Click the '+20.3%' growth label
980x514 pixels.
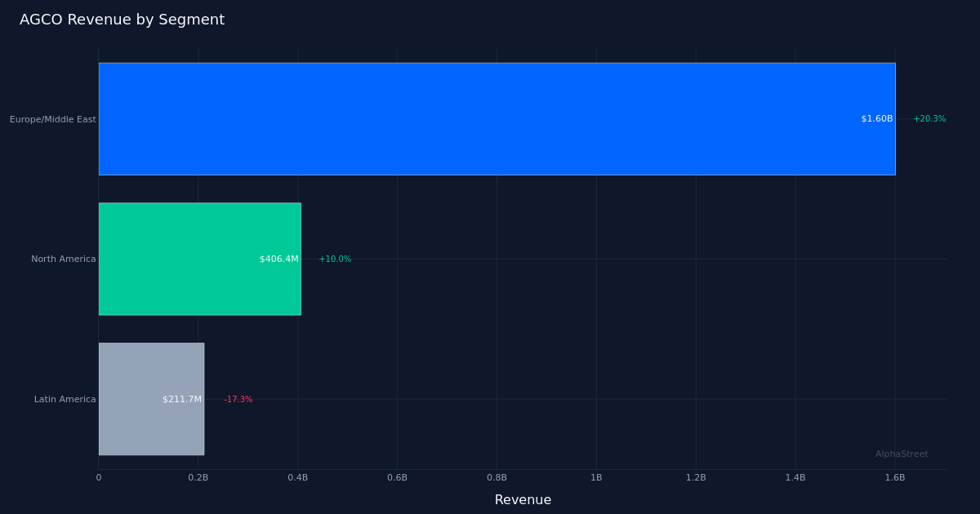click(929, 119)
